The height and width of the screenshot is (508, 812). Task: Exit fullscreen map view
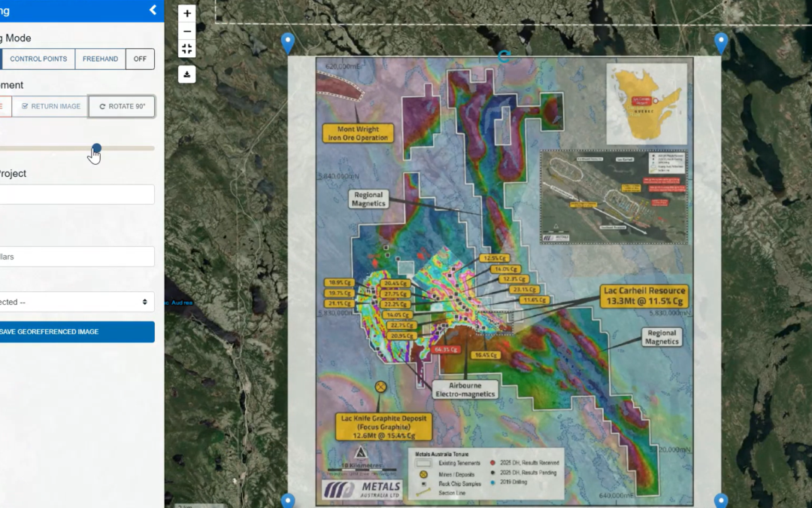pyautogui.click(x=187, y=49)
